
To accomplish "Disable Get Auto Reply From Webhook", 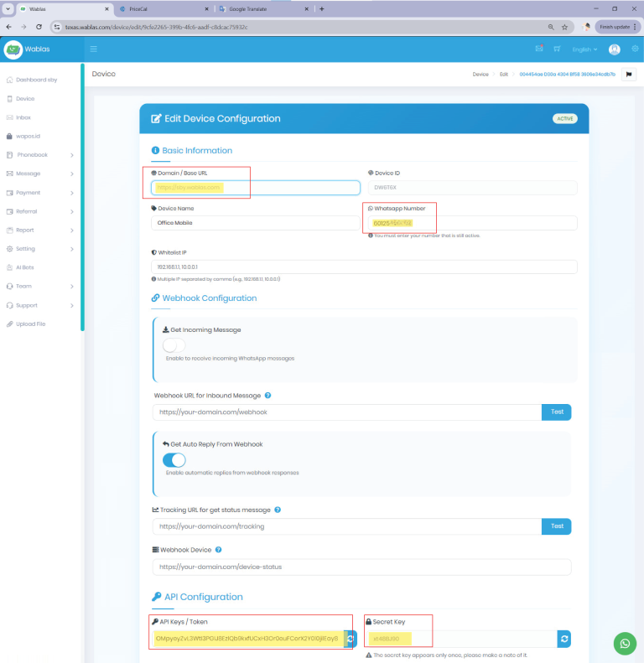I will click(174, 459).
